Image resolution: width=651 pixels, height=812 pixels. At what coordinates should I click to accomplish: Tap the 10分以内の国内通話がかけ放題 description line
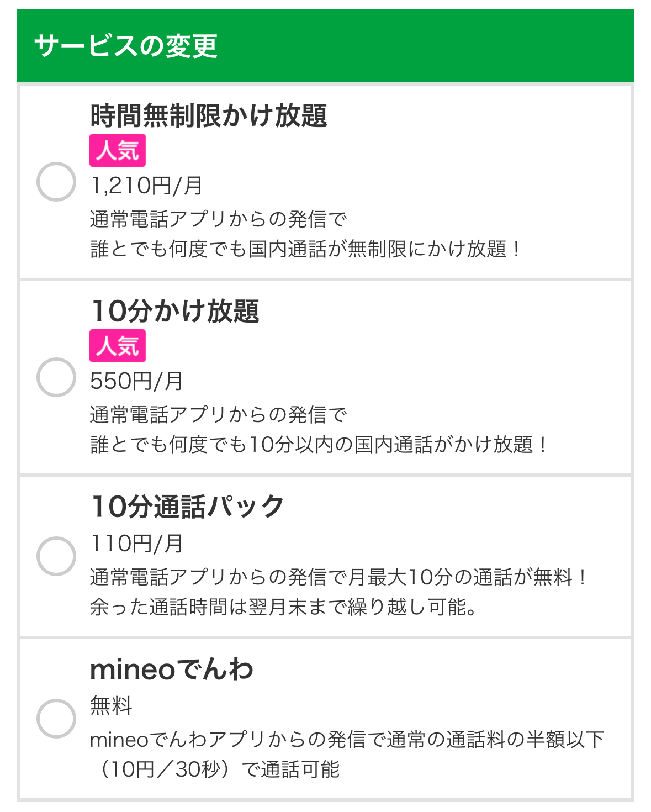click(319, 445)
